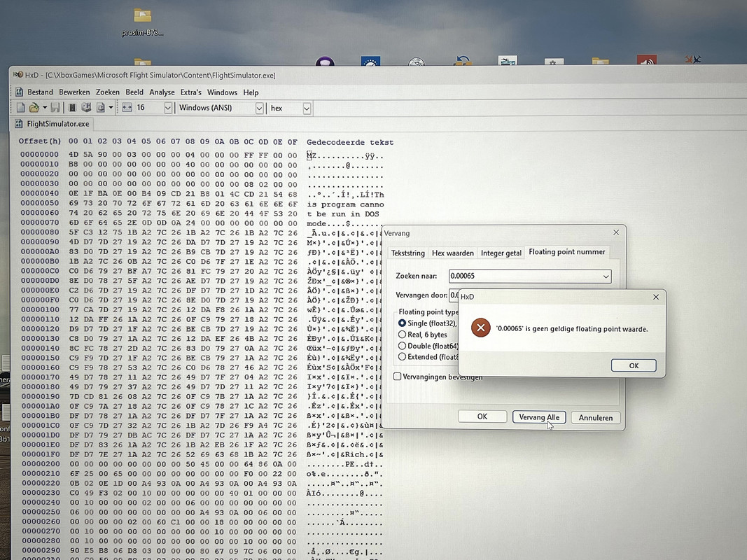Viewport: 747px width, 560px height.
Task: Click OK in the Vervang dialog
Action: (482, 416)
